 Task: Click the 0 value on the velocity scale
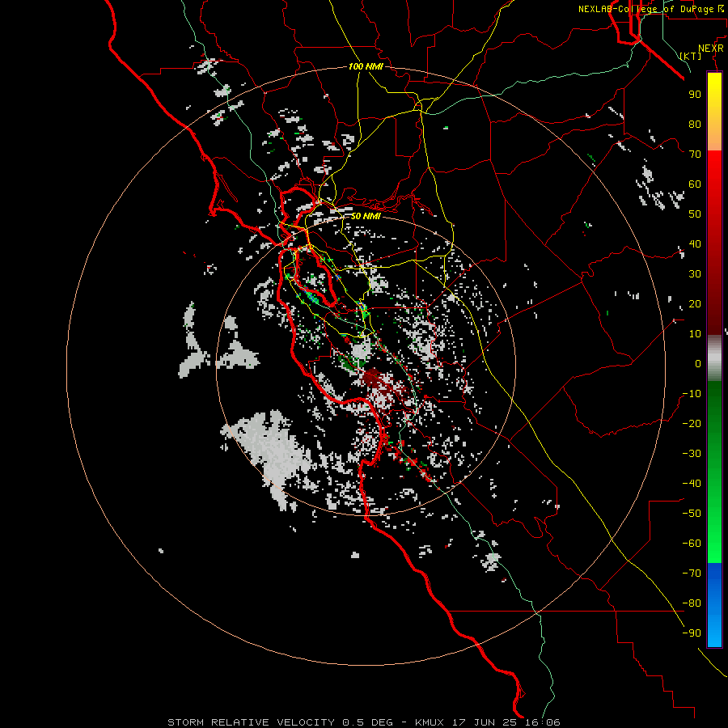[698, 363]
